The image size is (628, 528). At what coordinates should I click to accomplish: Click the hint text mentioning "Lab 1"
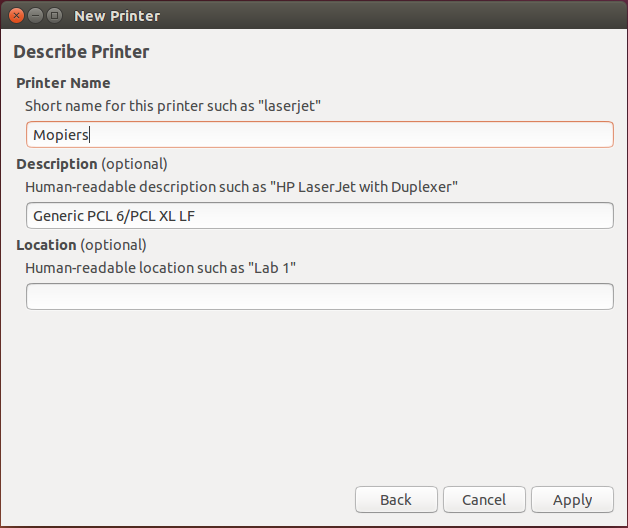161,268
